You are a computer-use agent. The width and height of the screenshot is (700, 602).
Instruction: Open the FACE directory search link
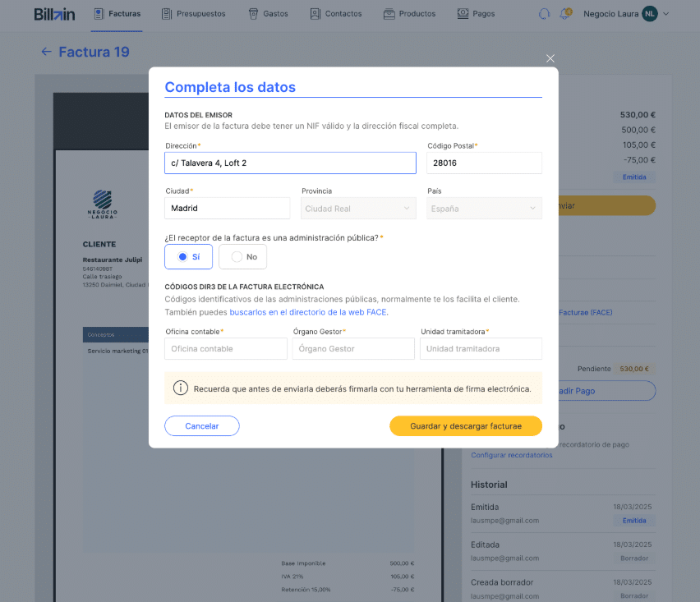coord(308,312)
